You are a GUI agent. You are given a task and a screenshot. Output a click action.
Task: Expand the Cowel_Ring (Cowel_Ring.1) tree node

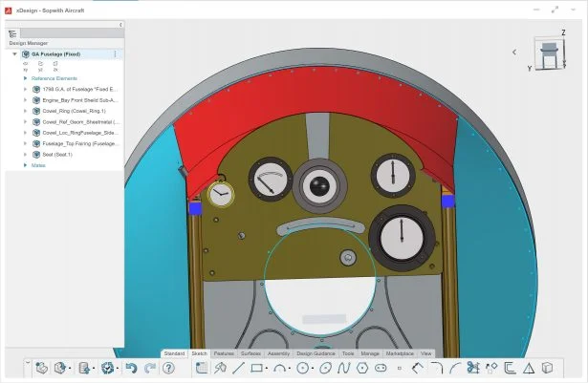pyautogui.click(x=26, y=111)
